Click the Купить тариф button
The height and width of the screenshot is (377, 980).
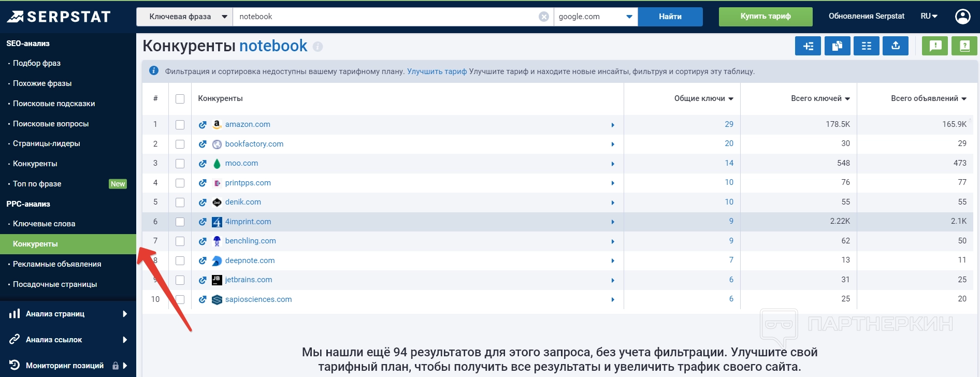point(766,17)
